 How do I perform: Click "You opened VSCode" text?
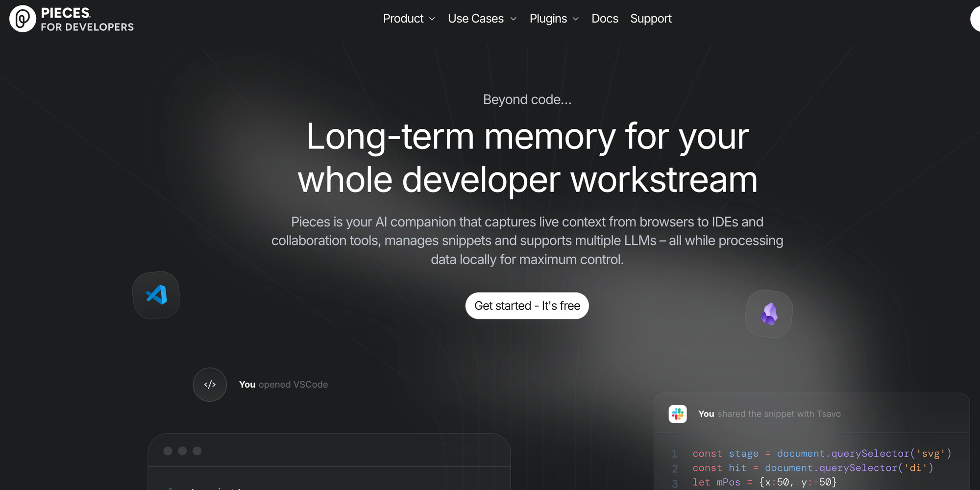[x=283, y=385]
